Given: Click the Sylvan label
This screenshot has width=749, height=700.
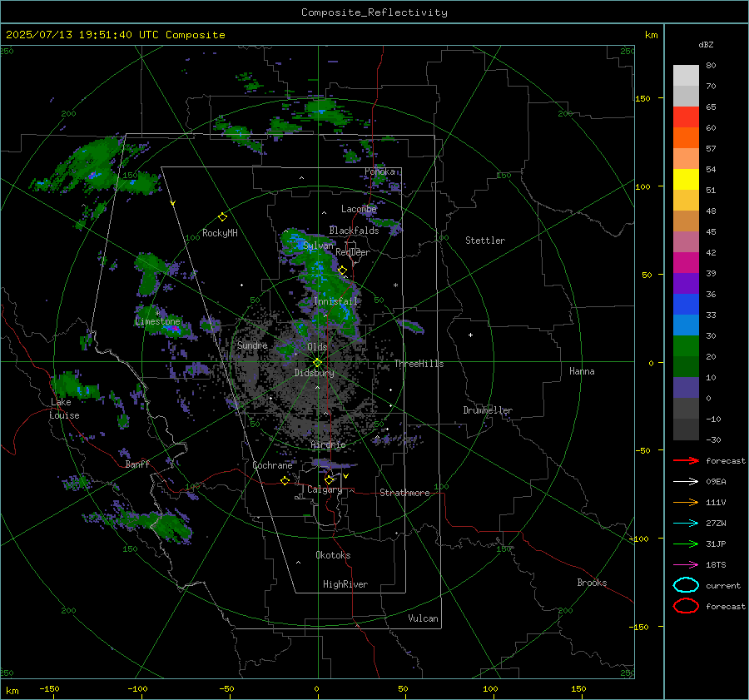Looking at the screenshot, I should pos(318,246).
